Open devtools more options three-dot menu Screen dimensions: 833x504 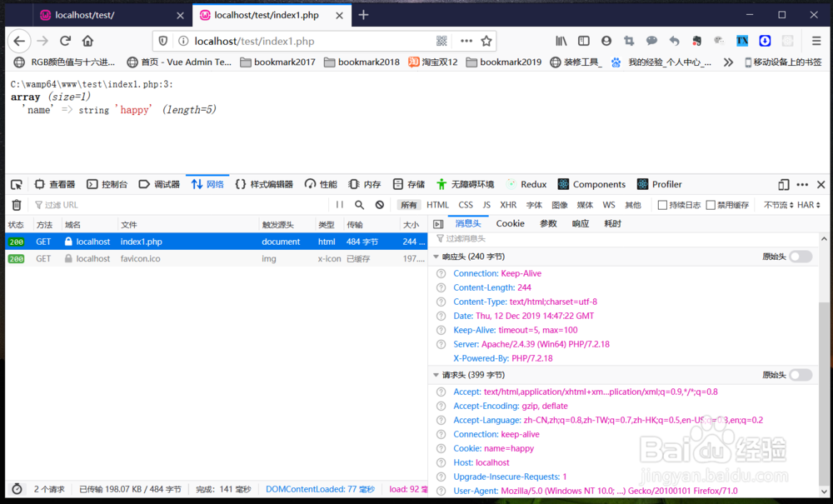pyautogui.click(x=802, y=184)
